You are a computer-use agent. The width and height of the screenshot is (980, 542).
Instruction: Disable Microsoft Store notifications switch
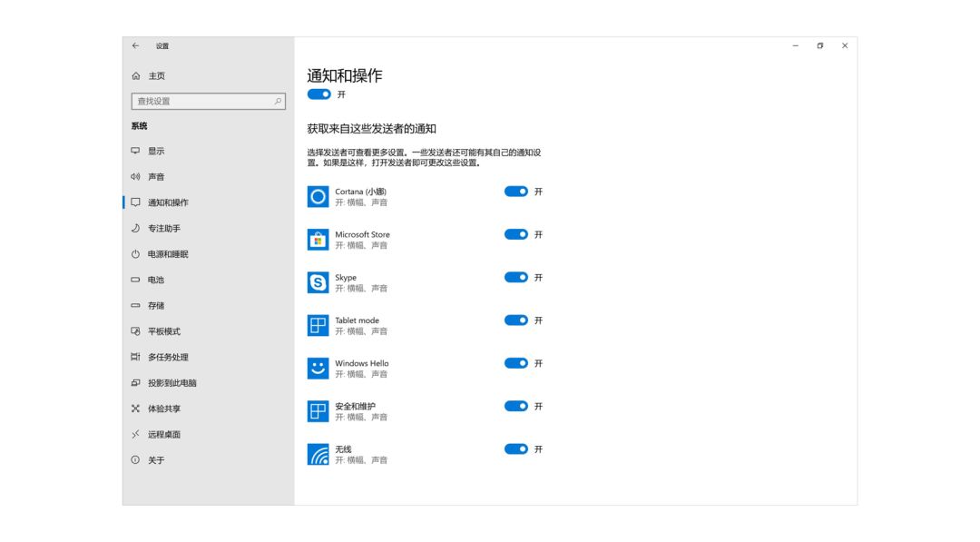point(516,234)
